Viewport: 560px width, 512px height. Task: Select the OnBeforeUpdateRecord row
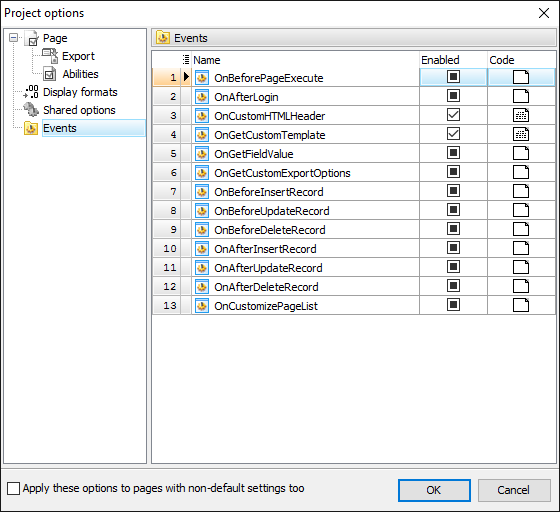click(x=354, y=211)
